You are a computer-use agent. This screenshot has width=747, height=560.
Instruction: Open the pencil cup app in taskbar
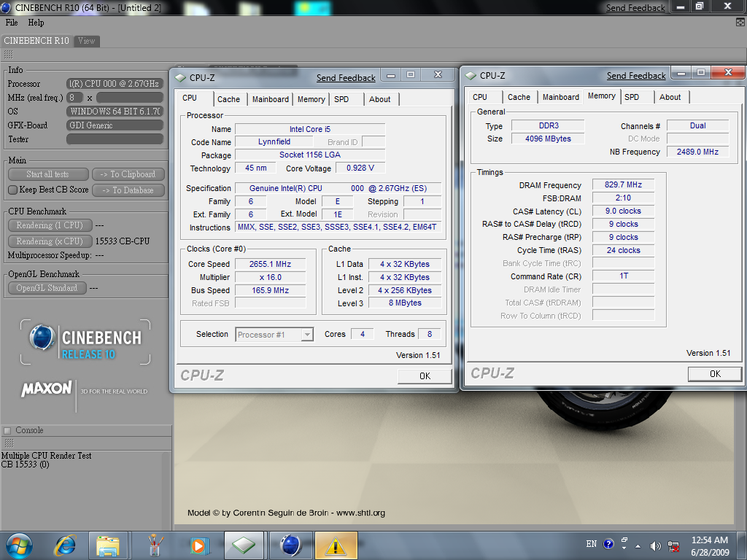tap(153, 545)
